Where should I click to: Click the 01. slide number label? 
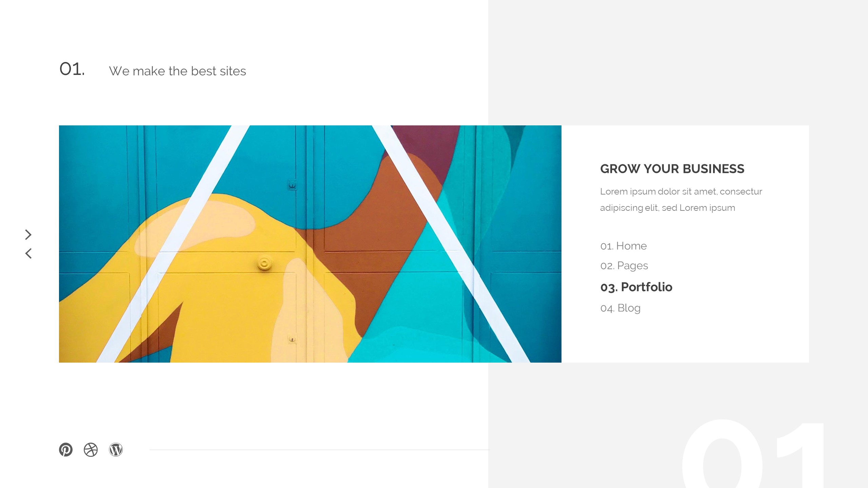[x=72, y=69]
